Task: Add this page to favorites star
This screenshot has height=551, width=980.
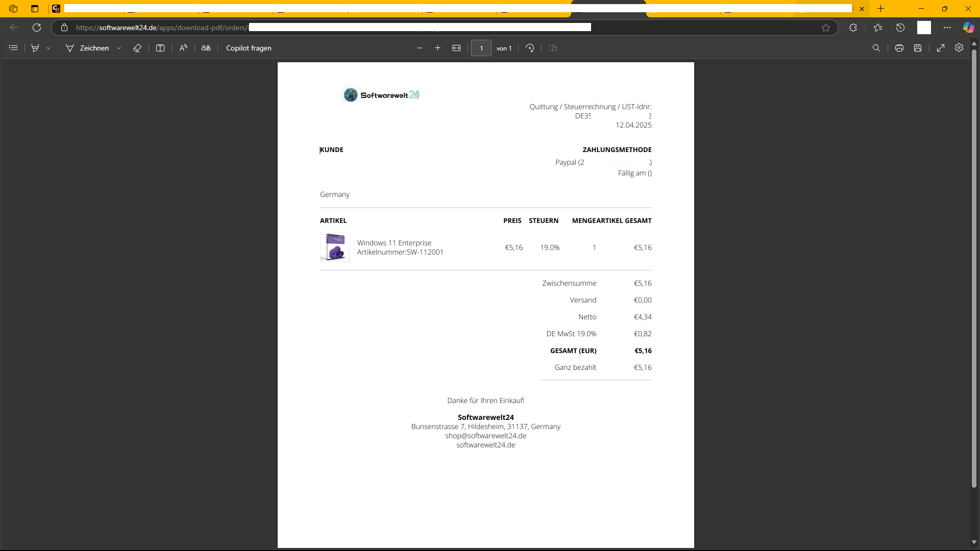Action: click(826, 28)
